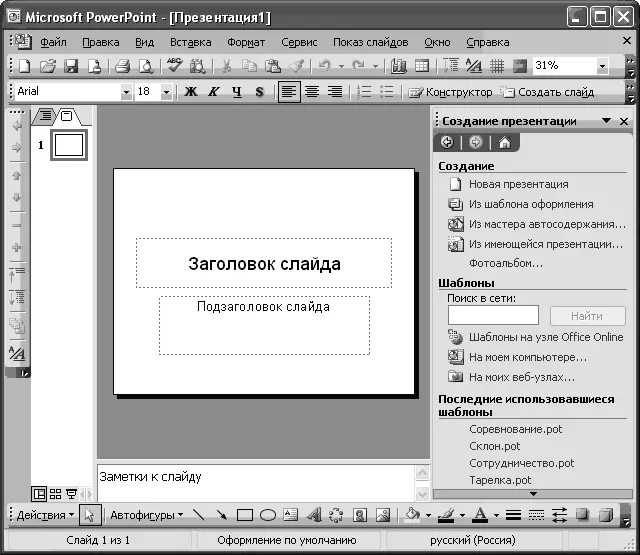Select the Rectangle drawing tool
The height and width of the screenshot is (555, 640).
[x=245, y=515]
